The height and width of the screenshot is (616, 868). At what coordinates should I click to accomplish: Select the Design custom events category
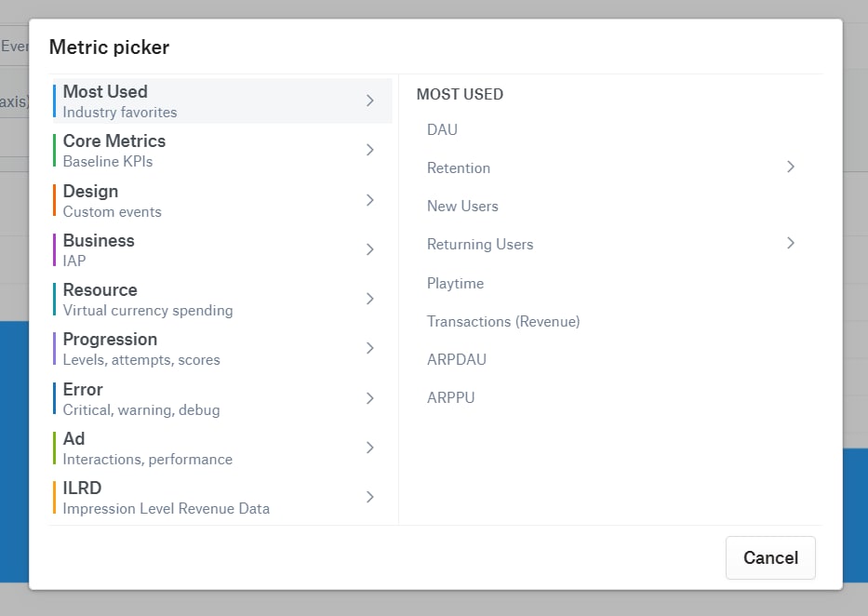tap(222, 200)
